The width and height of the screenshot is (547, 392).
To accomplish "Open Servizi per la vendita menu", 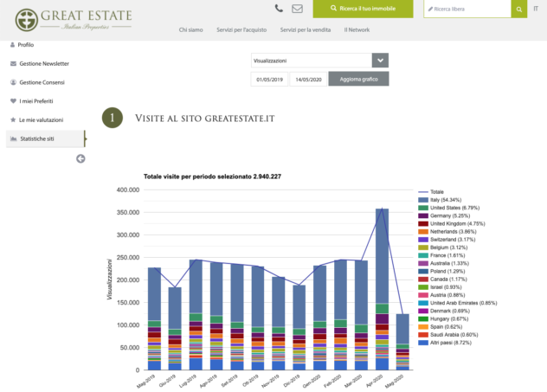I will click(306, 30).
